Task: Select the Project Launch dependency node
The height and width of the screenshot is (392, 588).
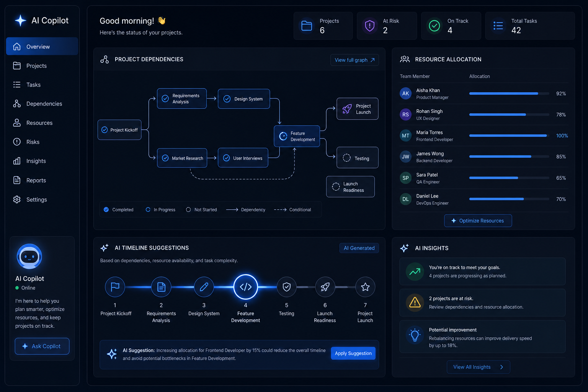Action: (x=357, y=109)
